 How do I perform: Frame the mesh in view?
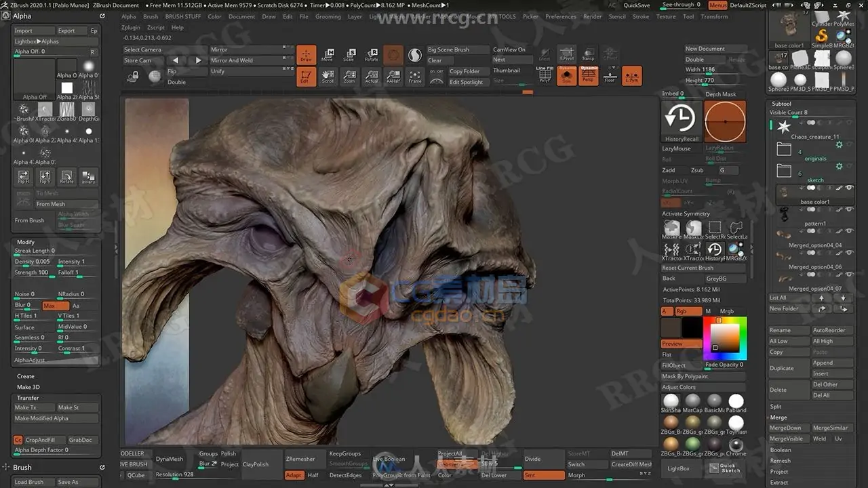tap(415, 77)
